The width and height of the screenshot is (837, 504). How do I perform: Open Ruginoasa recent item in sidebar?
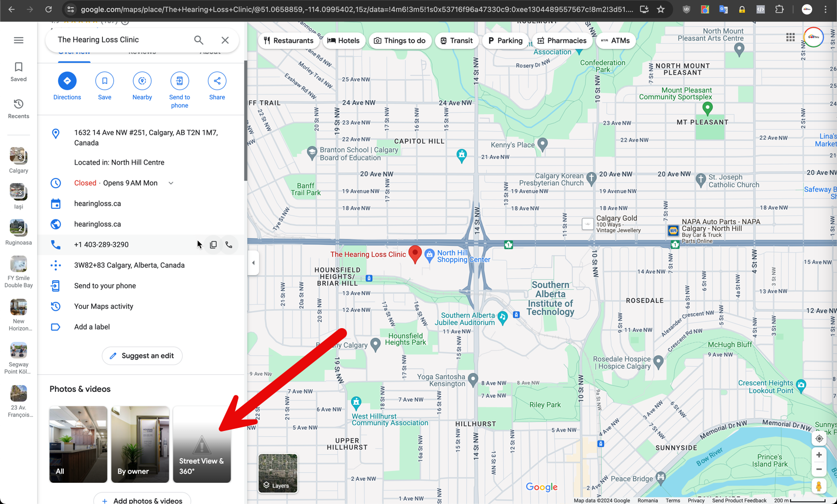(19, 232)
